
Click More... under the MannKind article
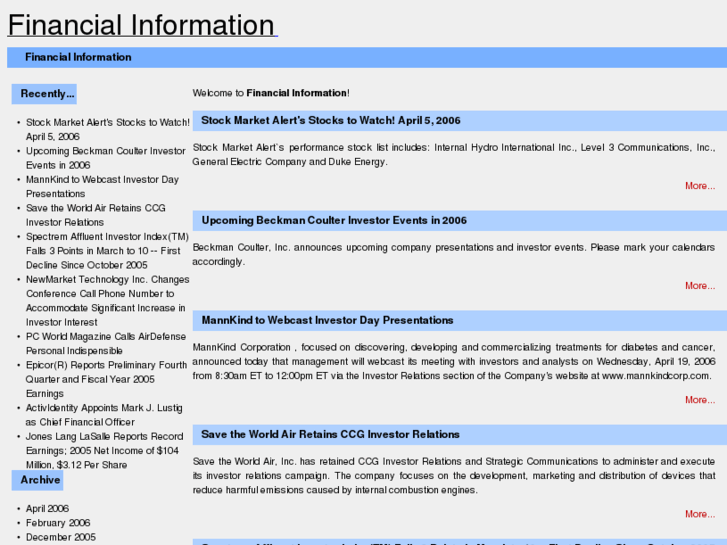click(x=700, y=400)
